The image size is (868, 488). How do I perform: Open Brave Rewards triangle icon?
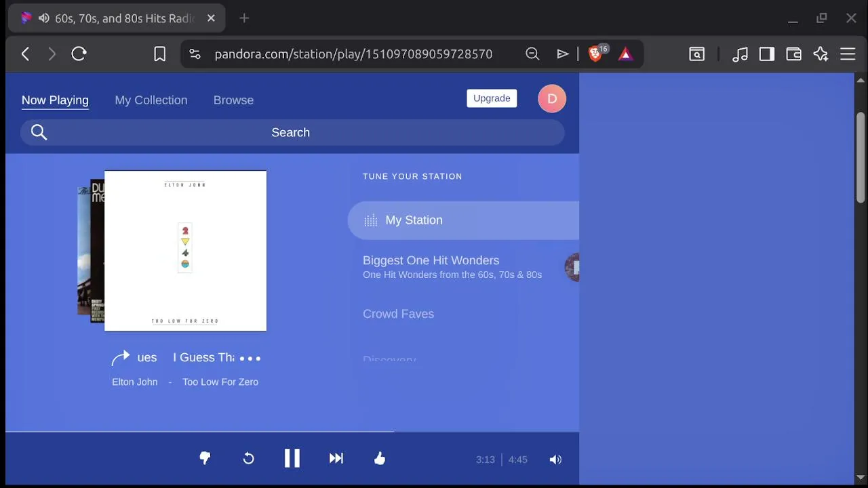(x=625, y=54)
